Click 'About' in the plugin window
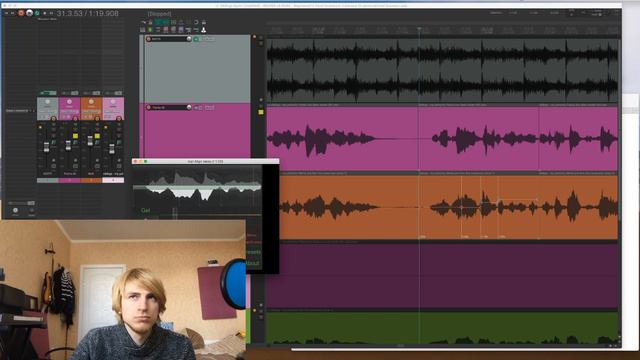640x360 pixels. pyautogui.click(x=253, y=263)
